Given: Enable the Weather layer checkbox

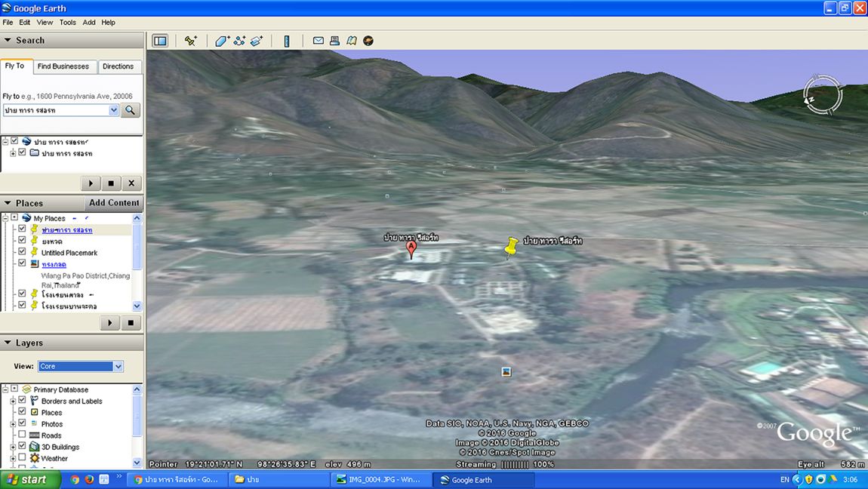Looking at the screenshot, I should click(22, 458).
